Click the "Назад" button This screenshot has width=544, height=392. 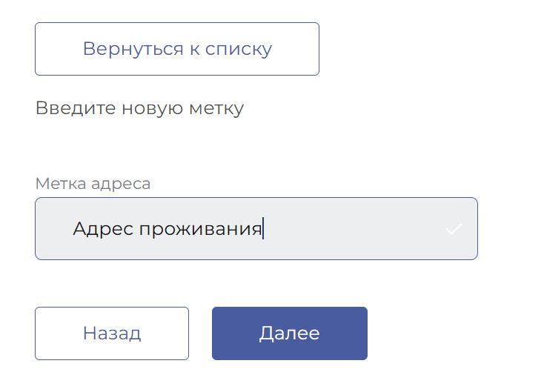point(112,333)
